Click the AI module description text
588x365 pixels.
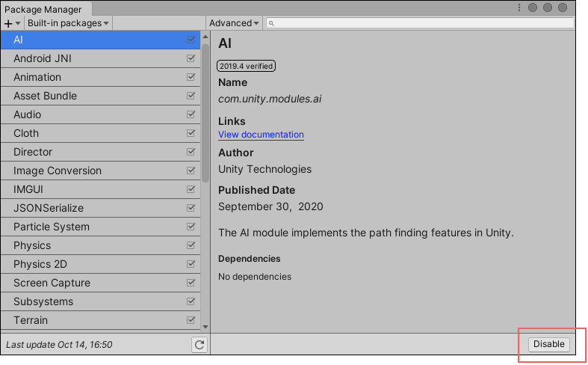coord(365,233)
